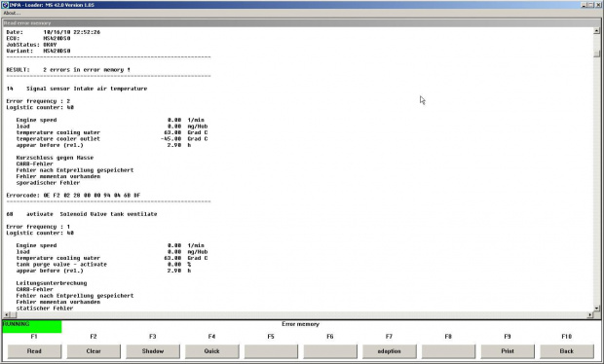
Task: Click the Clear button under F2
Action: [x=94, y=351]
